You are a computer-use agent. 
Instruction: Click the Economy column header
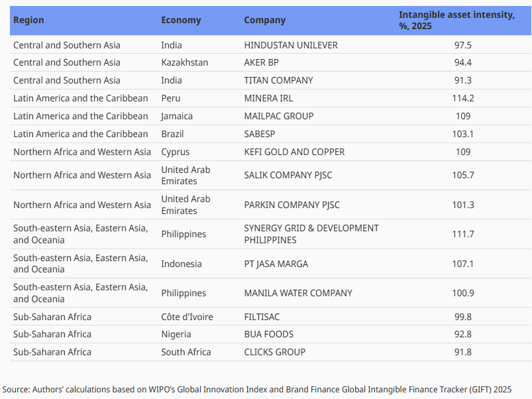point(181,20)
